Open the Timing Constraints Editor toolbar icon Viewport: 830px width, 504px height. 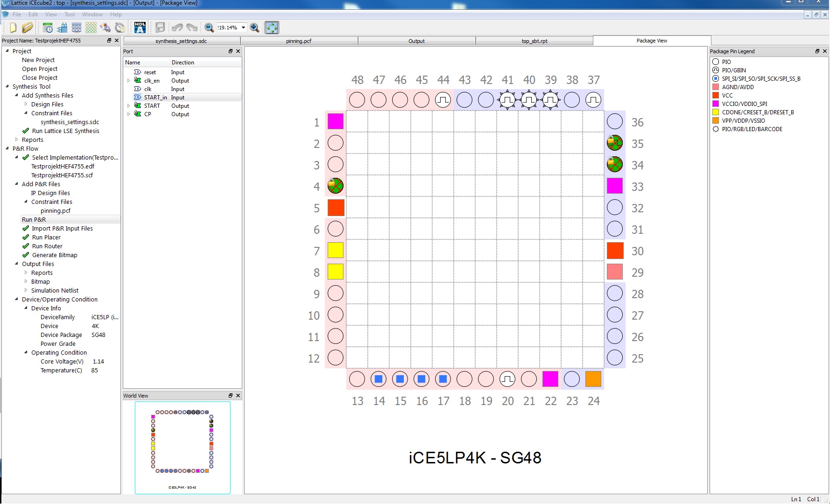(48, 28)
